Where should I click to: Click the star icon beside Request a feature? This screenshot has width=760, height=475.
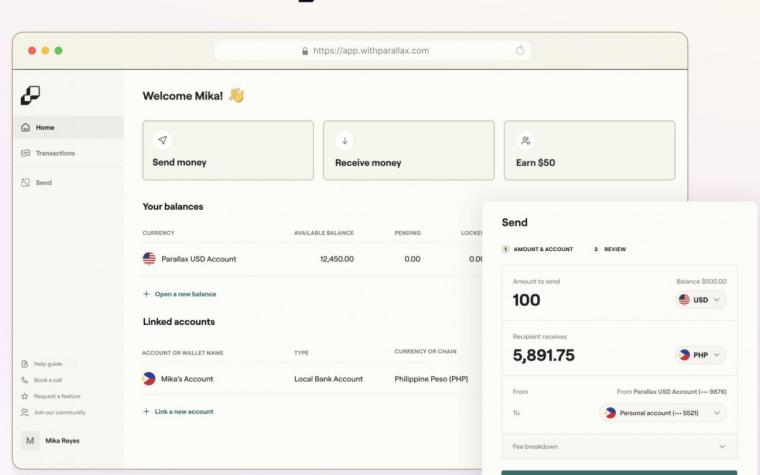coord(25,396)
